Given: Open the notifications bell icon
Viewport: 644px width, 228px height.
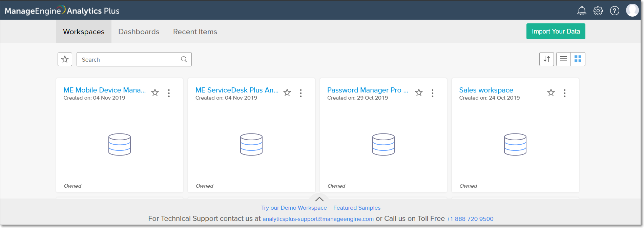Looking at the screenshot, I should (x=582, y=11).
